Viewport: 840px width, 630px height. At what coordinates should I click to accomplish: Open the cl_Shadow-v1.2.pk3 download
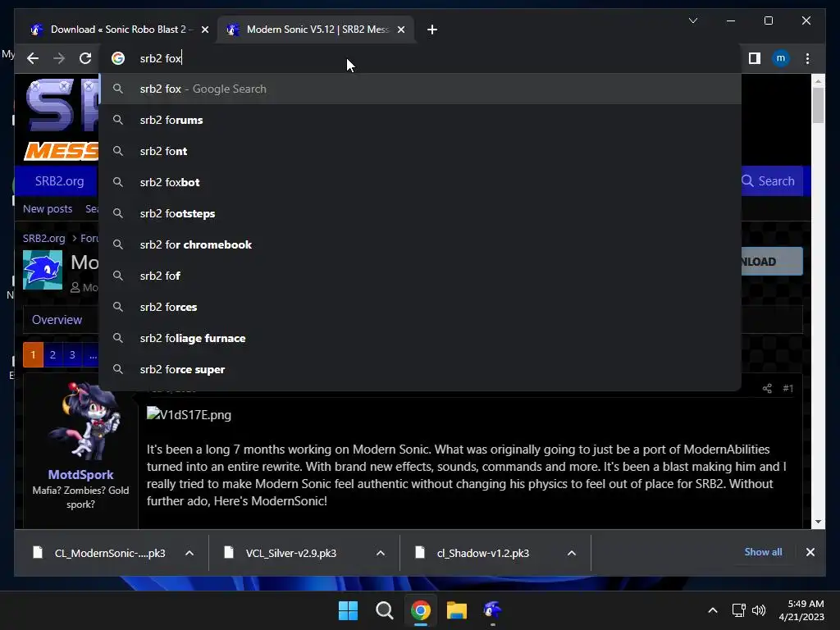[x=483, y=554]
